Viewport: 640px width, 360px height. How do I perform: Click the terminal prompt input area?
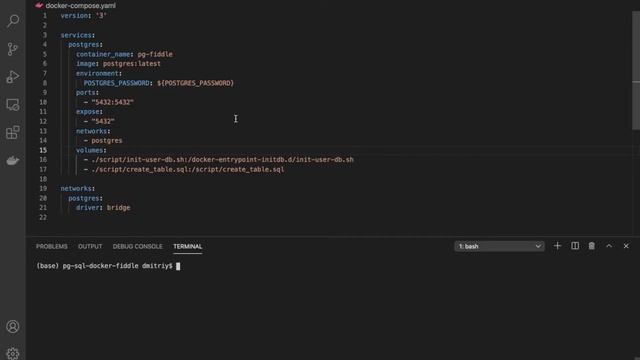pos(178,266)
